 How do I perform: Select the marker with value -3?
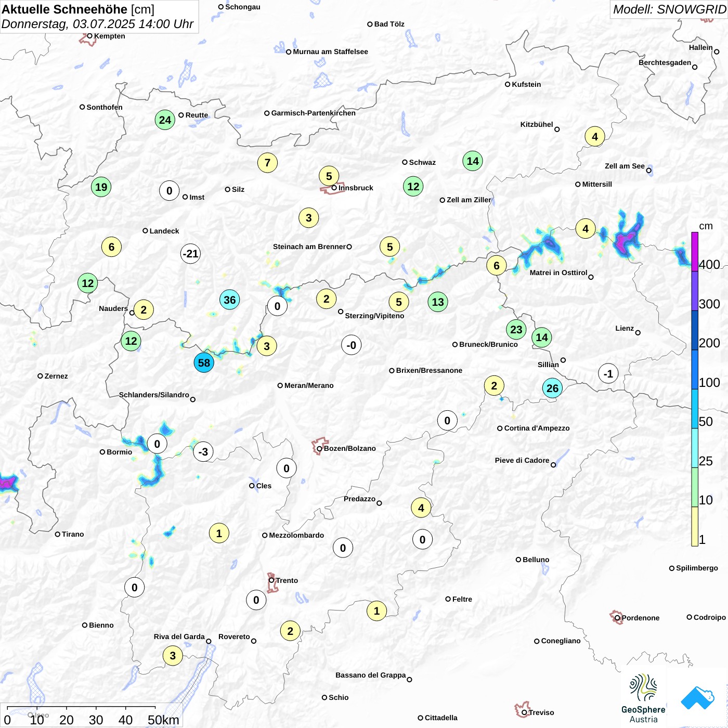[203, 452]
